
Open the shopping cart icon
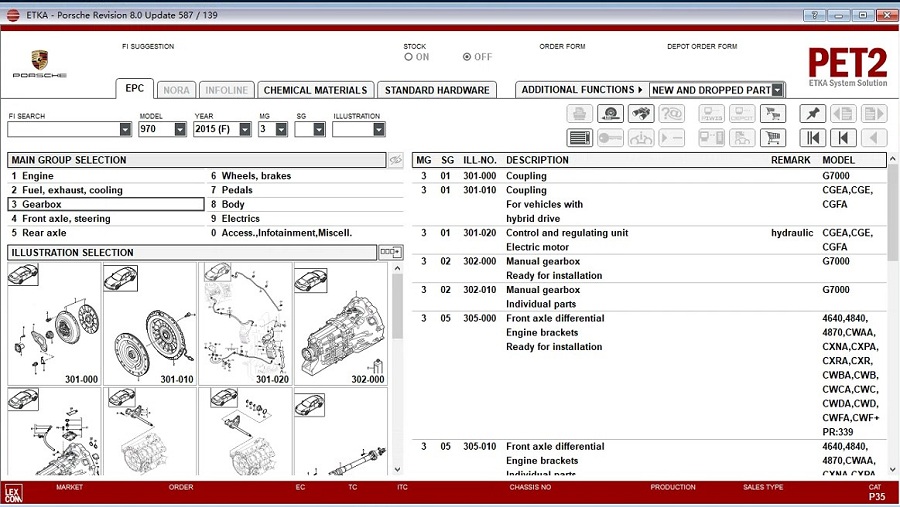click(x=773, y=138)
